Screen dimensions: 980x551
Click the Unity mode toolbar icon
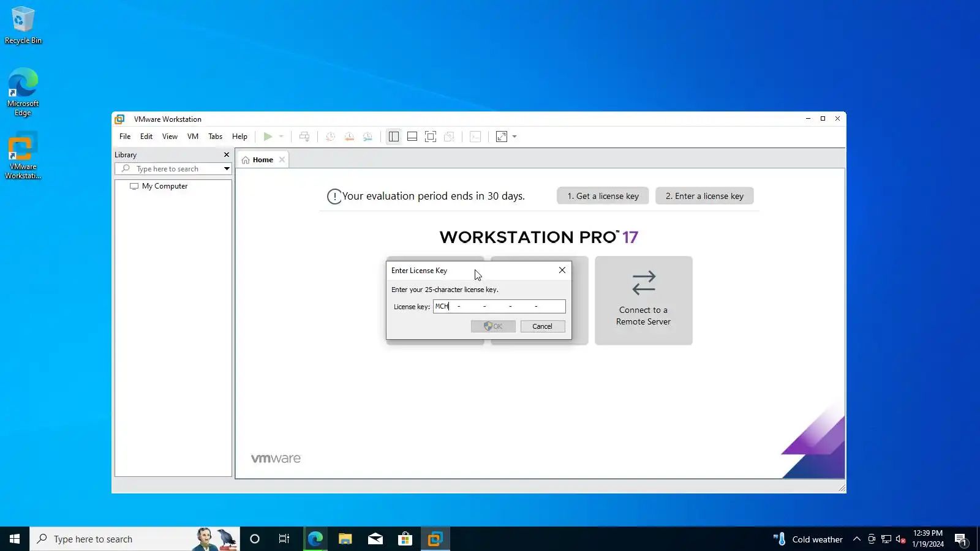pyautogui.click(x=449, y=137)
